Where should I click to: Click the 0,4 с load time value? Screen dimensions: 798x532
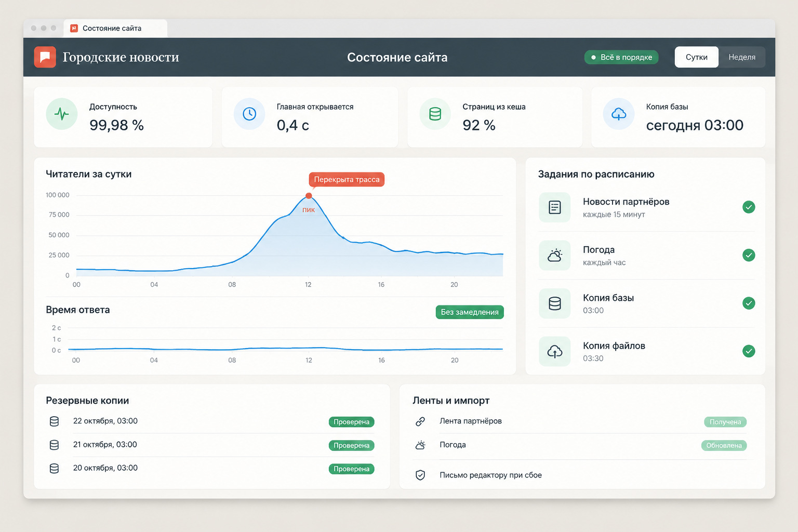click(293, 125)
